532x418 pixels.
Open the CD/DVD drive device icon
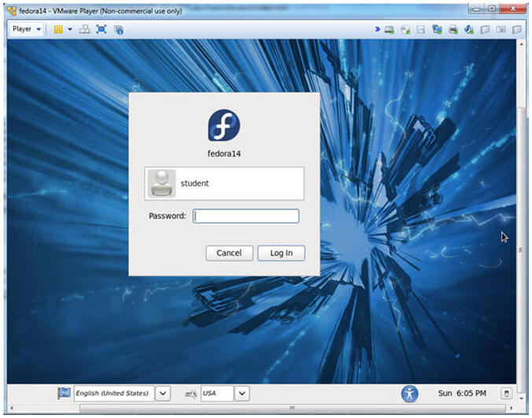405,30
